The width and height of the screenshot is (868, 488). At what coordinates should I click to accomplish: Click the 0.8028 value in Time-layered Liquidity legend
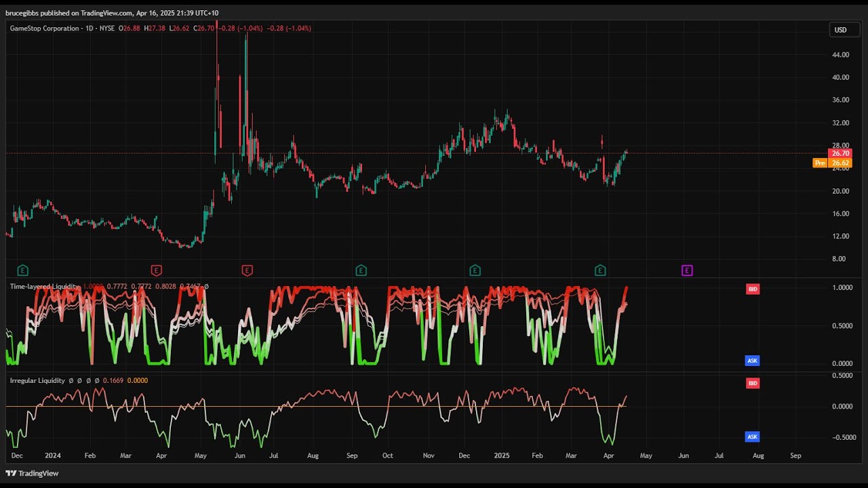pos(167,287)
